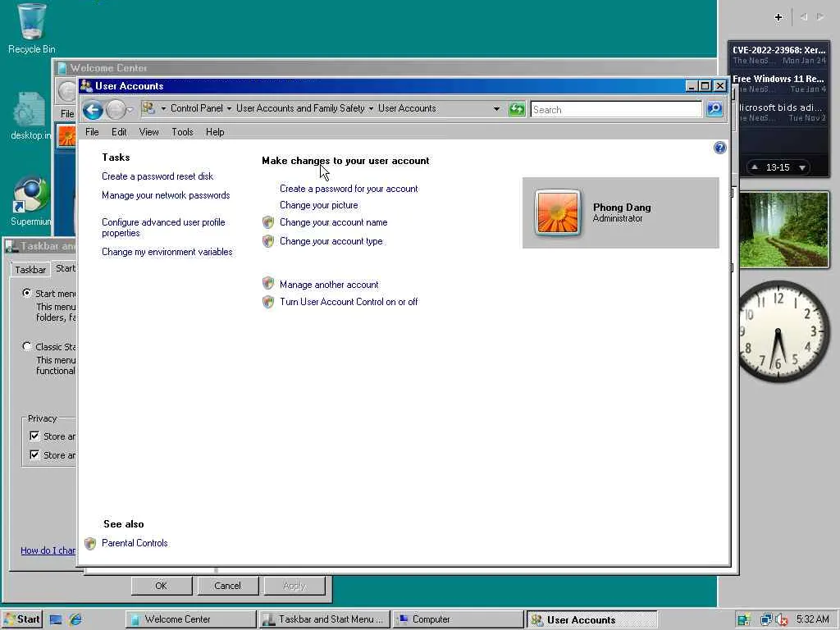The width and height of the screenshot is (840, 630).
Task: Open Configure advanced user profile properties
Action: click(x=163, y=228)
